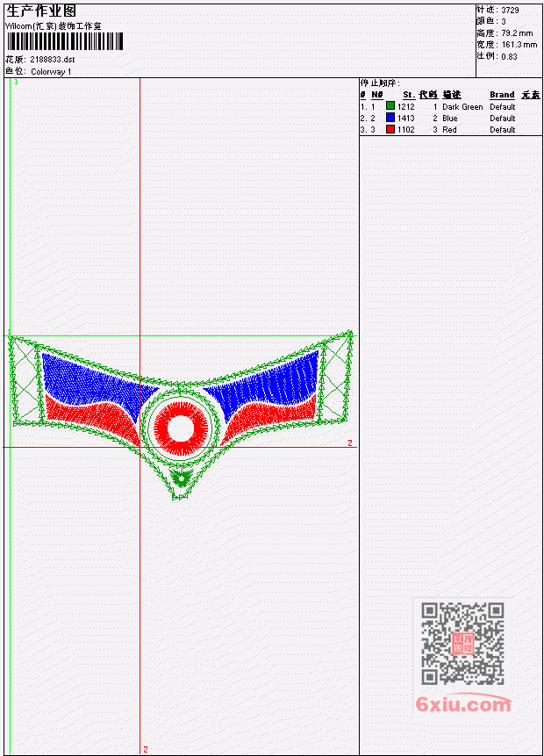Click the file name 2188833.dst
This screenshot has height=756, width=544.
(x=53, y=60)
